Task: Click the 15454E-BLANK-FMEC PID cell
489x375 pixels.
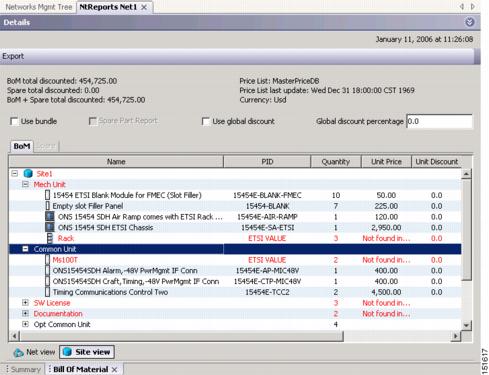Action: tap(267, 195)
